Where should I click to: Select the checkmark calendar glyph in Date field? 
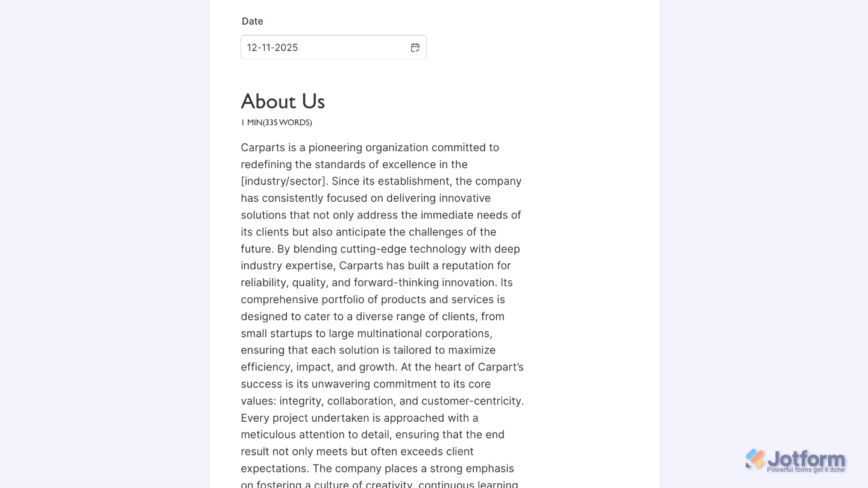click(x=415, y=47)
